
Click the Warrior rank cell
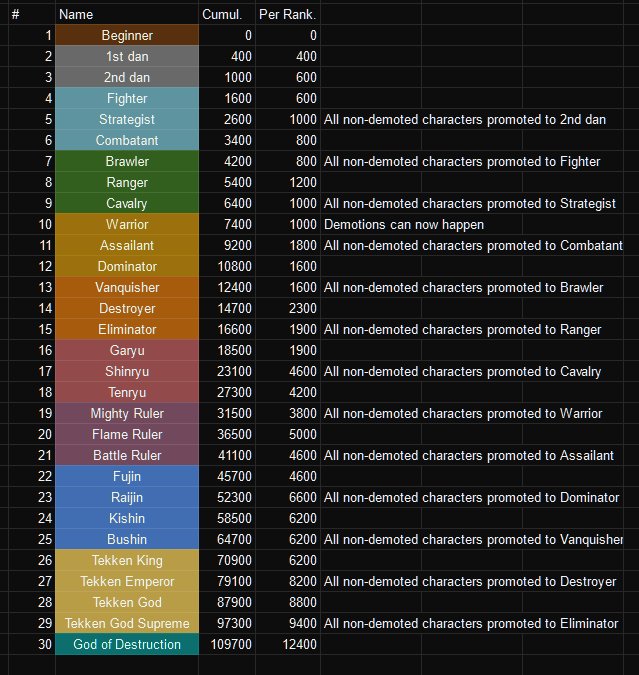pos(127,224)
